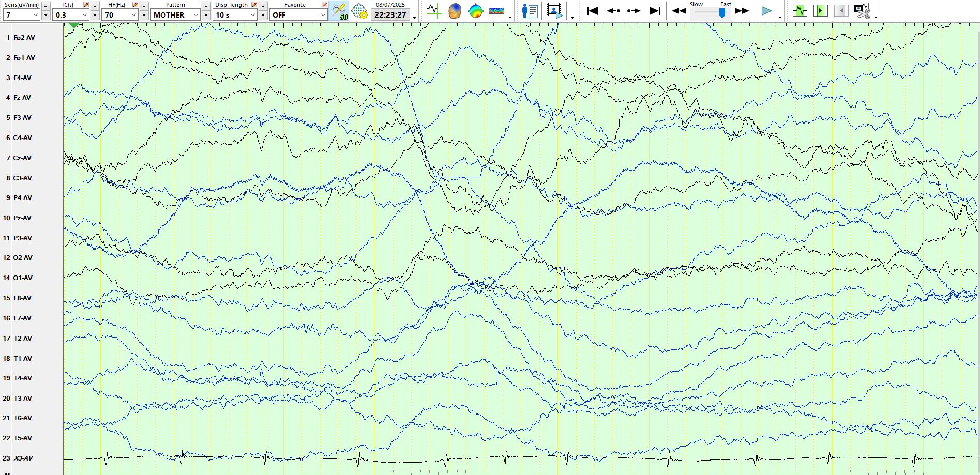Select the C3-AV channel label

[22, 178]
